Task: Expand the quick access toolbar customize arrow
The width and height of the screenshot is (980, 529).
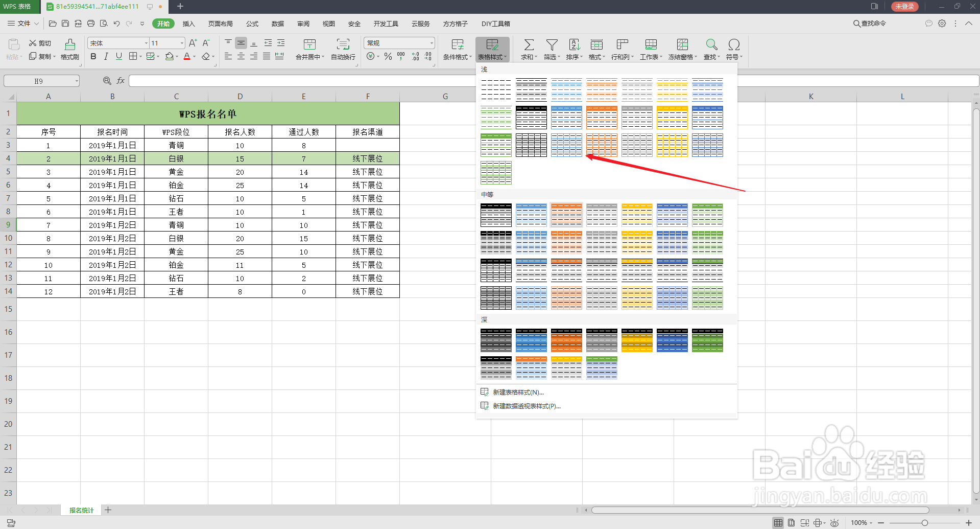Action: click(142, 24)
